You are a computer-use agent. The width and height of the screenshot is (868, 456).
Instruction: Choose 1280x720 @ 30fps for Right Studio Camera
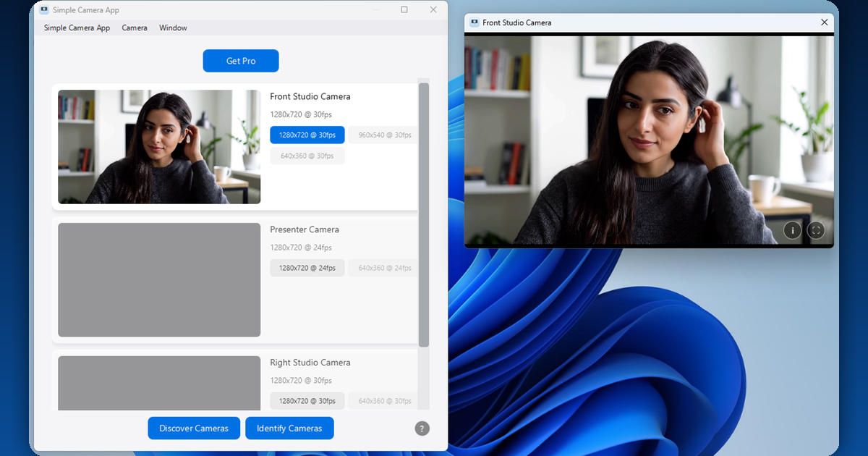[307, 401]
